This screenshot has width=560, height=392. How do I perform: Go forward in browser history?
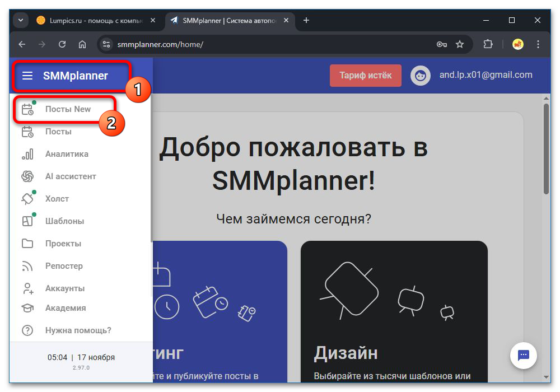(x=42, y=44)
